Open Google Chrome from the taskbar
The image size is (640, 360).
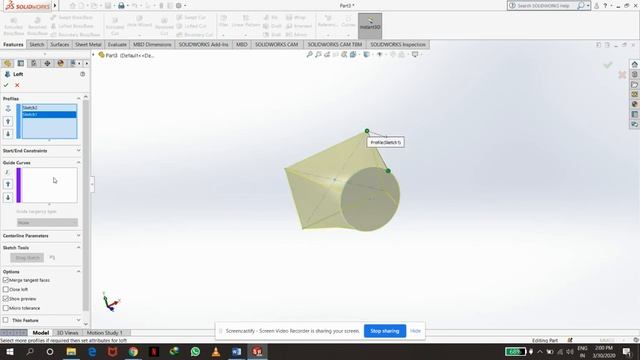[133, 351]
